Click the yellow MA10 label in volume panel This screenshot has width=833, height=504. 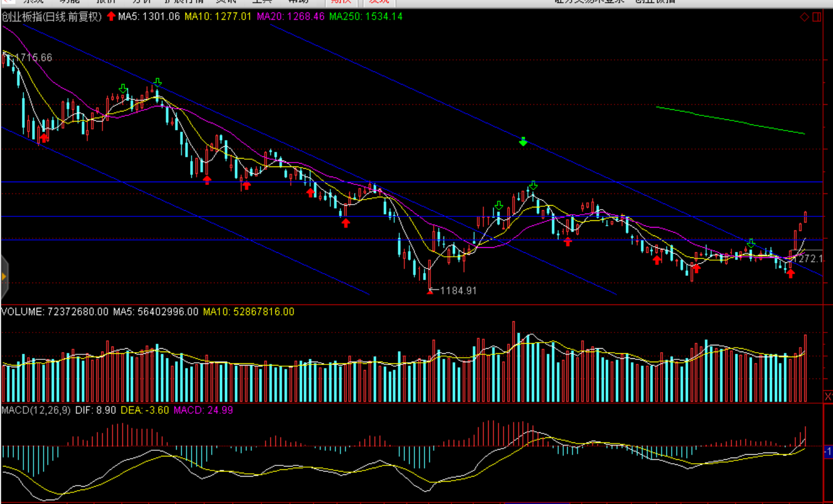click(248, 312)
